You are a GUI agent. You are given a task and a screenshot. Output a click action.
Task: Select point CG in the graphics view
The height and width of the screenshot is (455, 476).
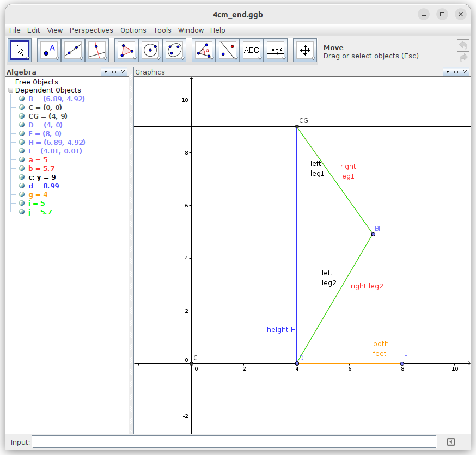[x=297, y=126]
